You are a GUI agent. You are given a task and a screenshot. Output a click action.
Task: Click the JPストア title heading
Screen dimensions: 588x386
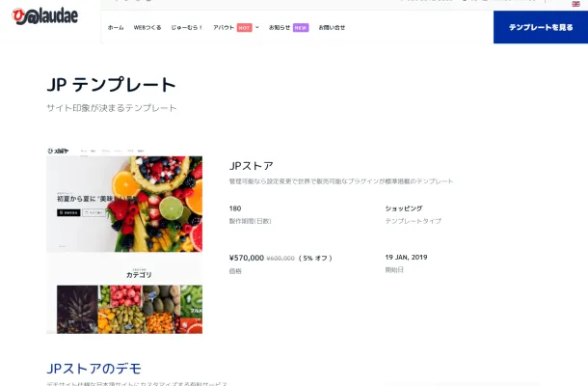pyautogui.click(x=251, y=165)
